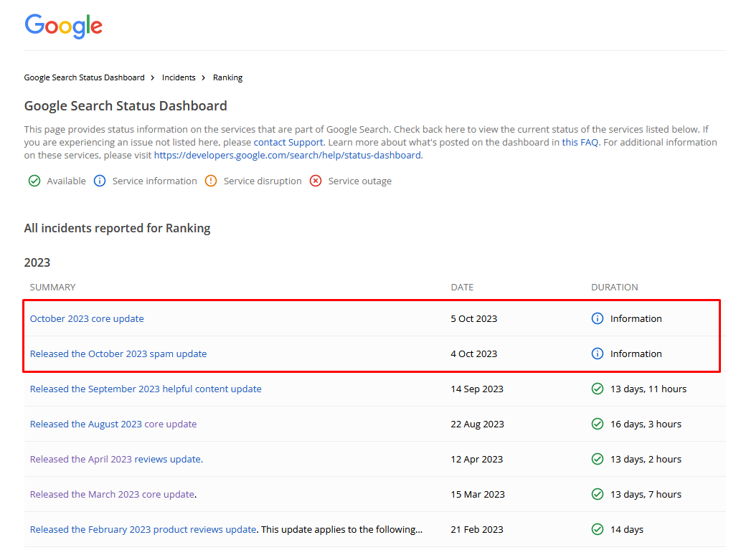Select the Ranking breadcrumb
This screenshot has width=741, height=560.
click(228, 77)
